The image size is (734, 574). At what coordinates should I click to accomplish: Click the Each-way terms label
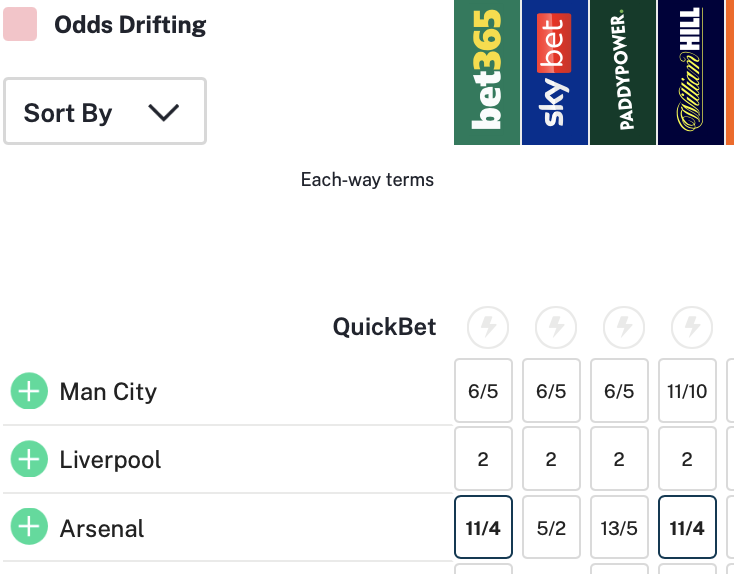coord(367,180)
